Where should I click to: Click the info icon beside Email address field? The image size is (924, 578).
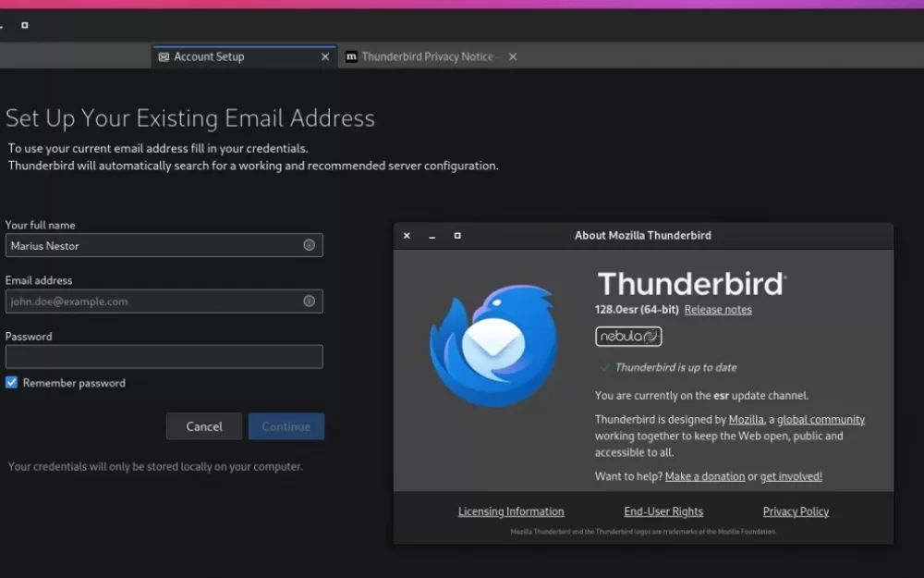point(310,301)
